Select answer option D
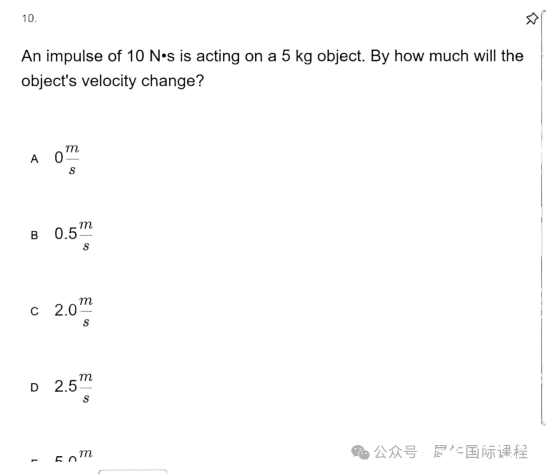The height and width of the screenshot is (474, 546). coord(34,387)
